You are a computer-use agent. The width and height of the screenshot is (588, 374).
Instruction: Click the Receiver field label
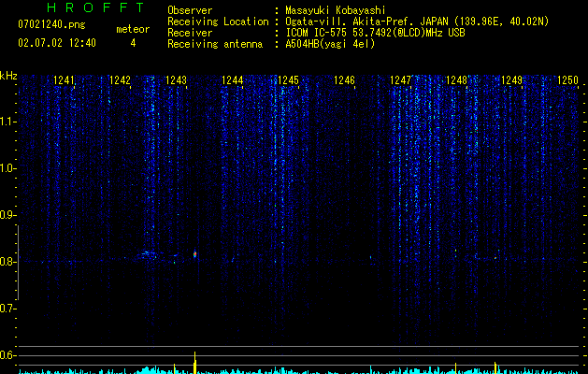click(190, 33)
